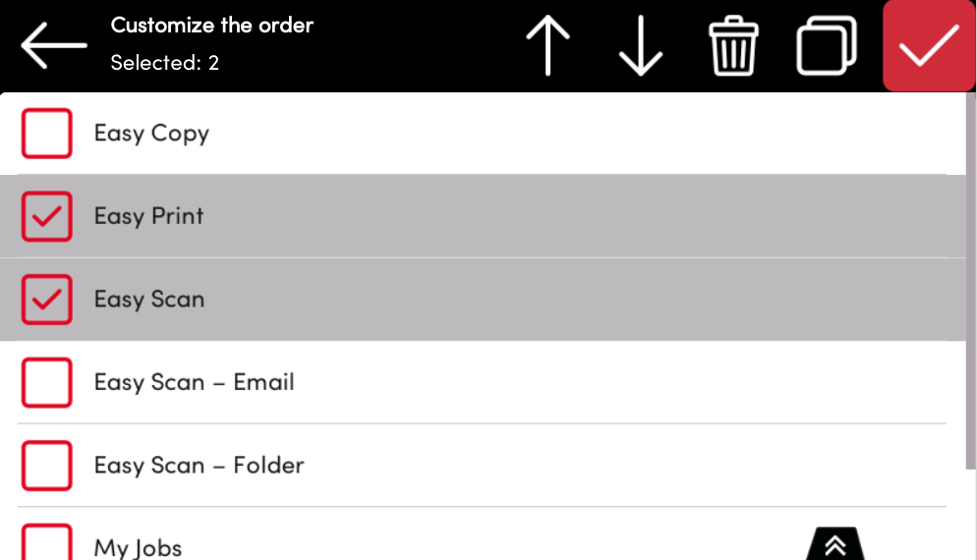Screen dimensions: 977x560
Task: Uncheck the Easy Scan checkbox
Action: point(47,300)
